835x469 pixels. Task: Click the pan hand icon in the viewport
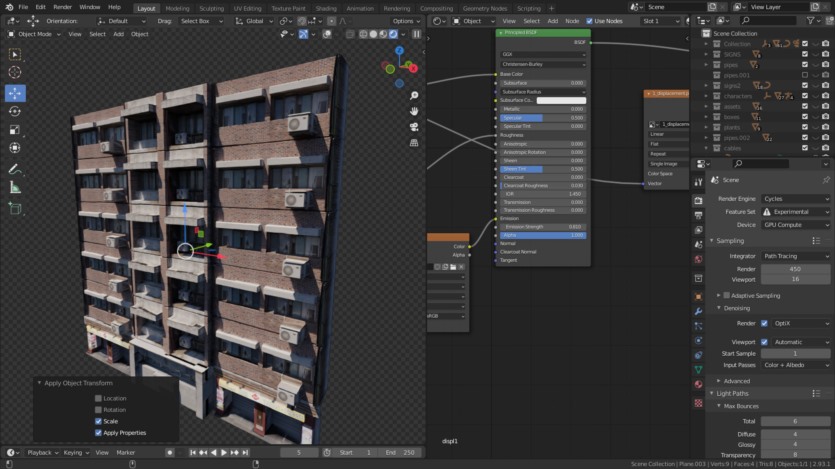coord(414,111)
